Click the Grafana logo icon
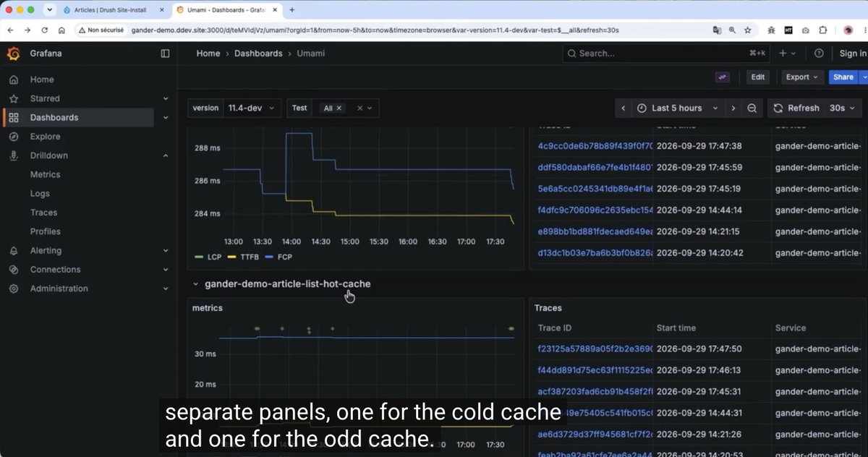The width and height of the screenshot is (868, 457). 13,54
